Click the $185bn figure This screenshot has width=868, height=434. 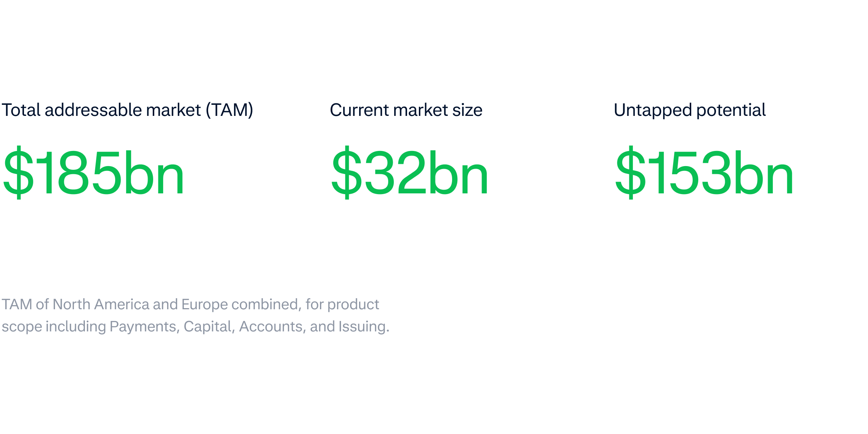pos(93,173)
